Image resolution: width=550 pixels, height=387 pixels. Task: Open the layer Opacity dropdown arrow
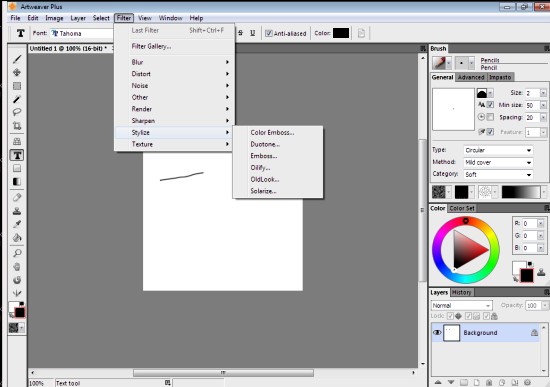pos(545,306)
